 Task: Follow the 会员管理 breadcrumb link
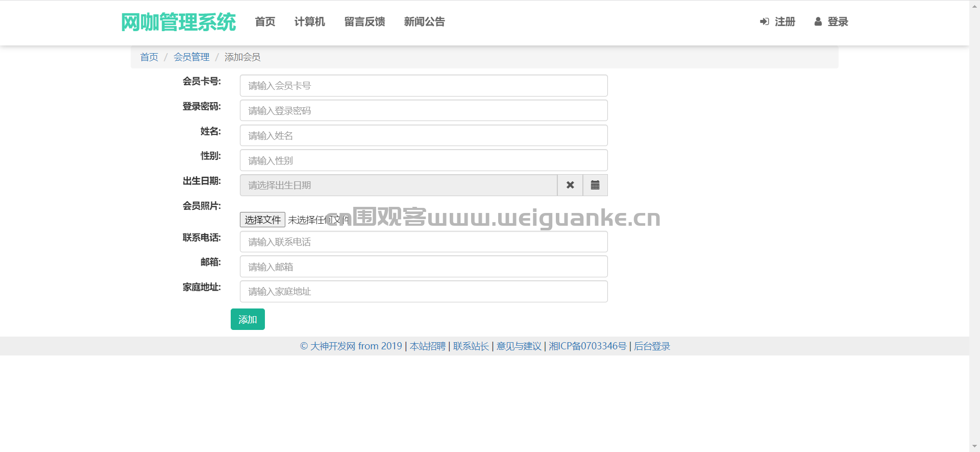[191, 57]
